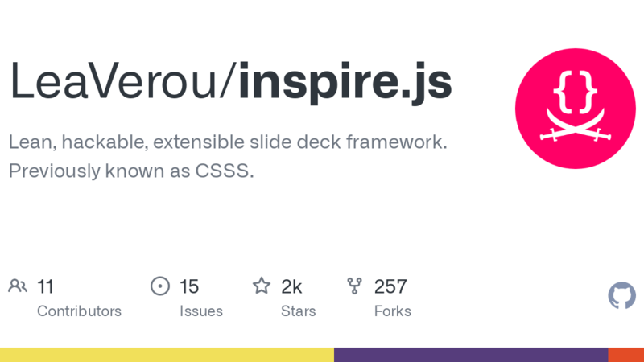
Task: Click the 257 forks count
Action: [x=390, y=286]
